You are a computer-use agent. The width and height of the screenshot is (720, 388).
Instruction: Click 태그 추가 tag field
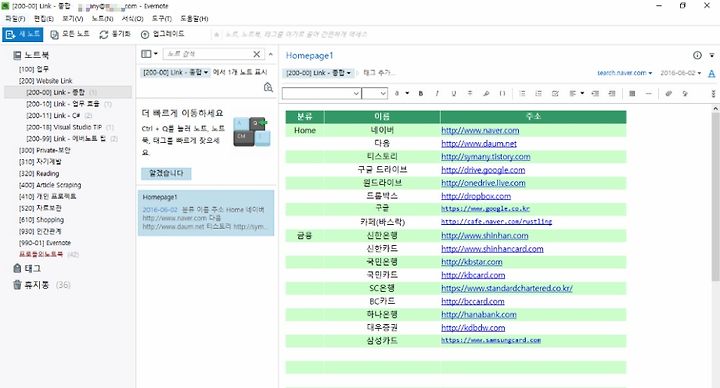379,73
